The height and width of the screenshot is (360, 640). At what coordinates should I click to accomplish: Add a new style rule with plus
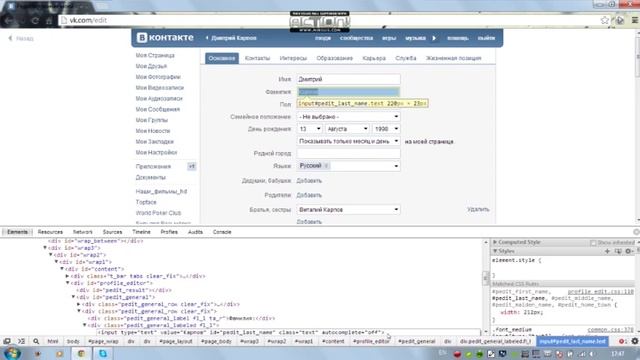pyautogui.click(x=607, y=251)
